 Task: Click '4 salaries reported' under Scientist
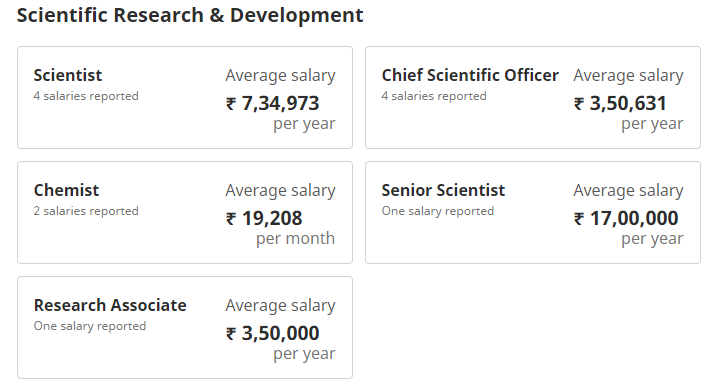point(86,96)
